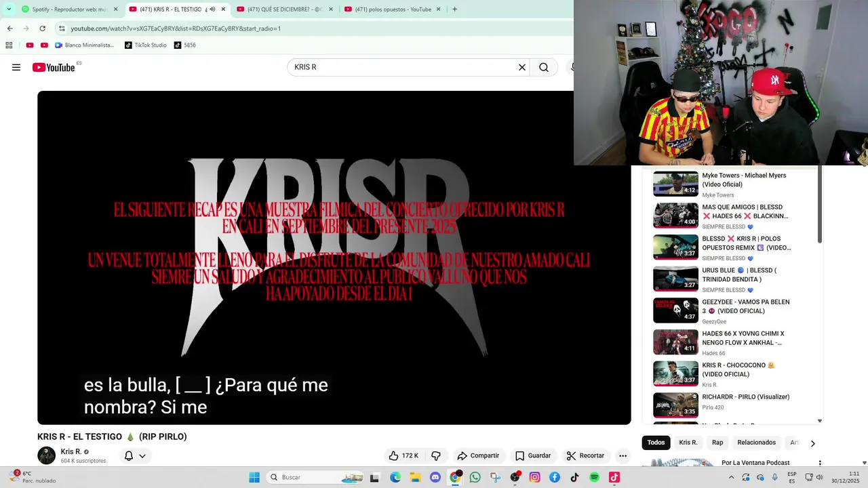Image resolution: width=868 pixels, height=488 pixels.
Task: Clear the search text with the X icon
Action: coord(522,67)
